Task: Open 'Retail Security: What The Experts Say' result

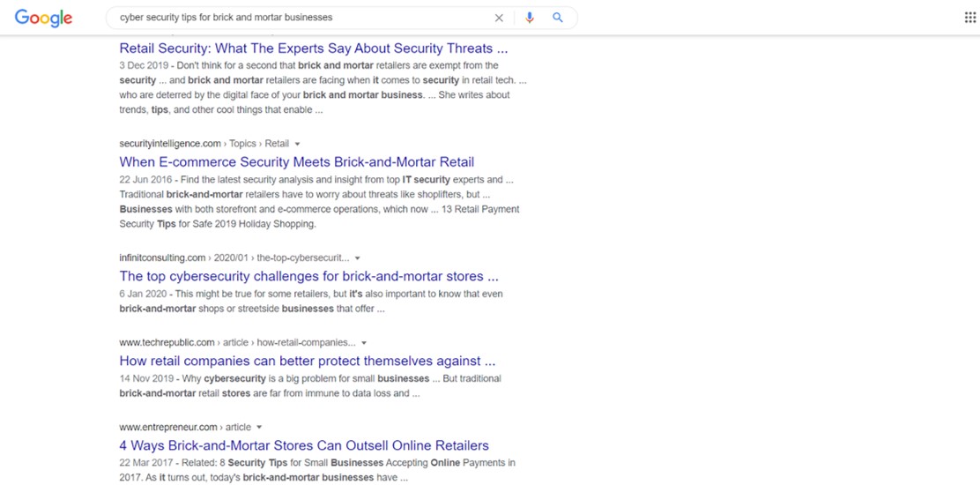Action: [313, 48]
